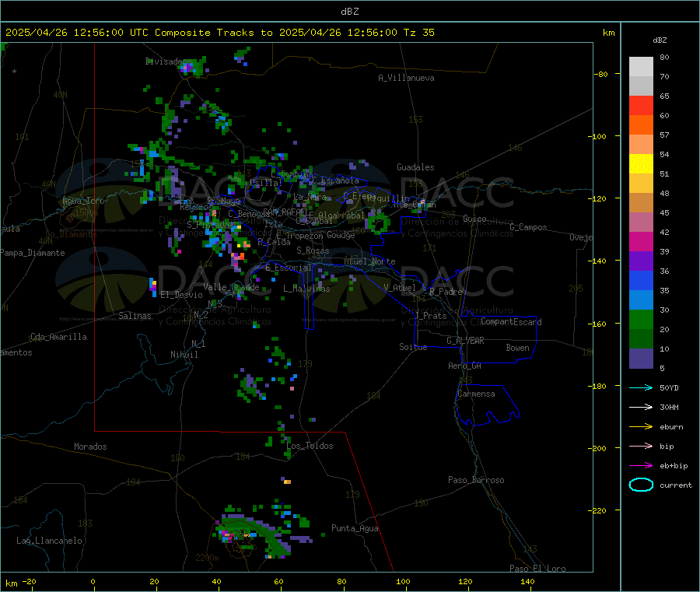Click the 2200m elevation label
This screenshot has height=592, width=700.
click(x=207, y=558)
